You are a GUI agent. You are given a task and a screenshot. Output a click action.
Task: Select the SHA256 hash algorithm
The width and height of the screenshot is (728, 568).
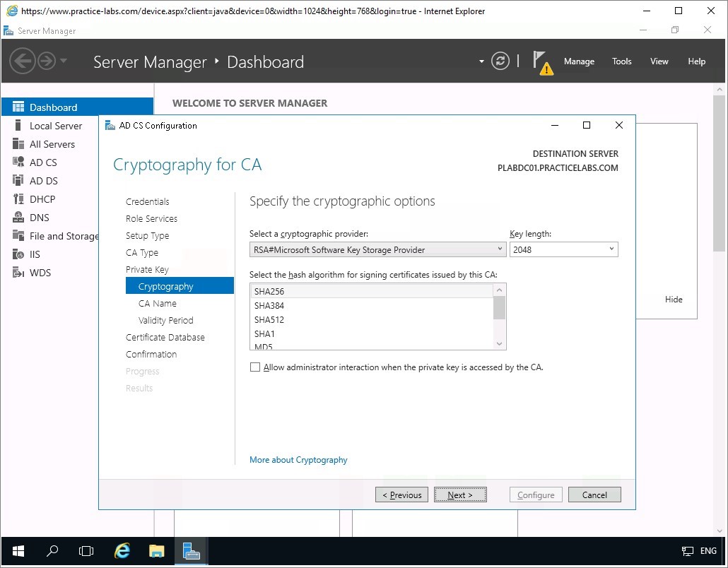click(x=372, y=292)
